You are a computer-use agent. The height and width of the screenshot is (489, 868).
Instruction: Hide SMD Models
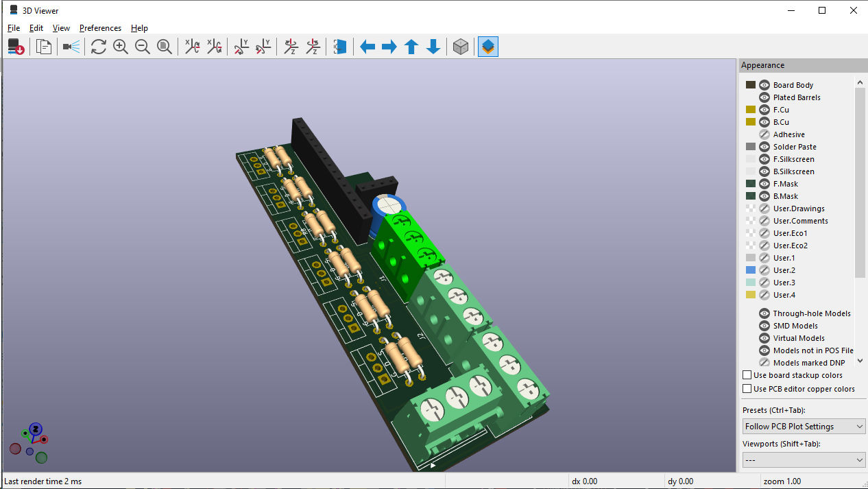[x=764, y=326]
